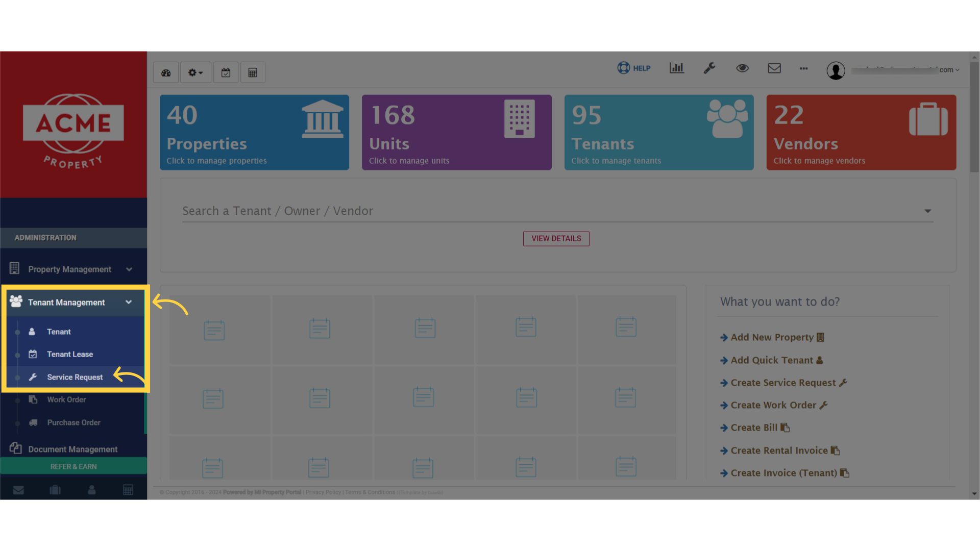Viewport: 980px width, 551px height.
Task: Open the gear settings dropdown
Action: (195, 72)
